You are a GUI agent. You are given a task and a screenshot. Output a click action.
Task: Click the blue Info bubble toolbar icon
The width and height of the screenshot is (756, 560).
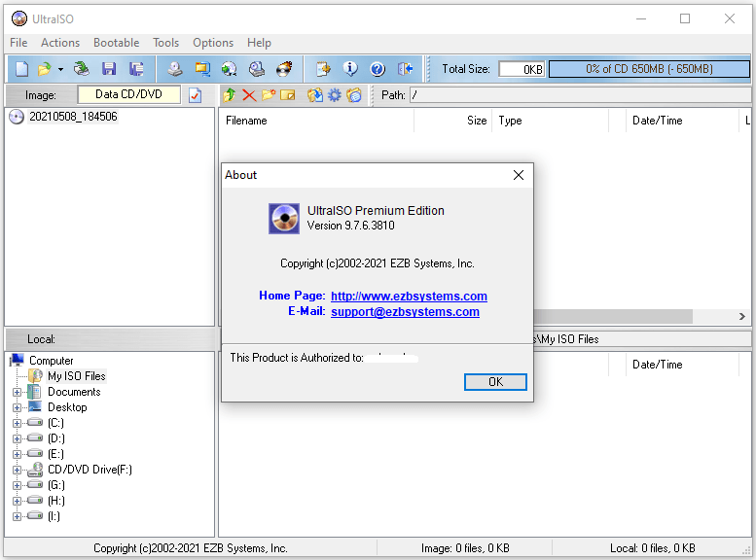tap(350, 69)
